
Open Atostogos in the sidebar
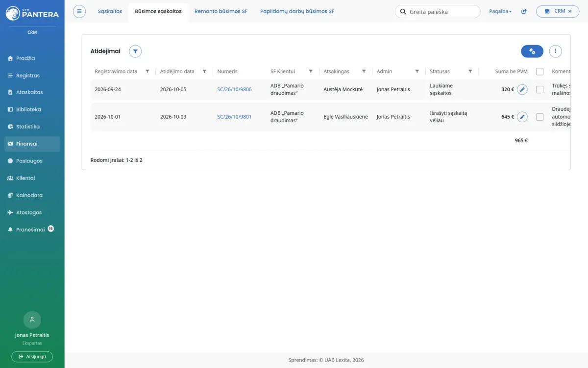coord(32,212)
